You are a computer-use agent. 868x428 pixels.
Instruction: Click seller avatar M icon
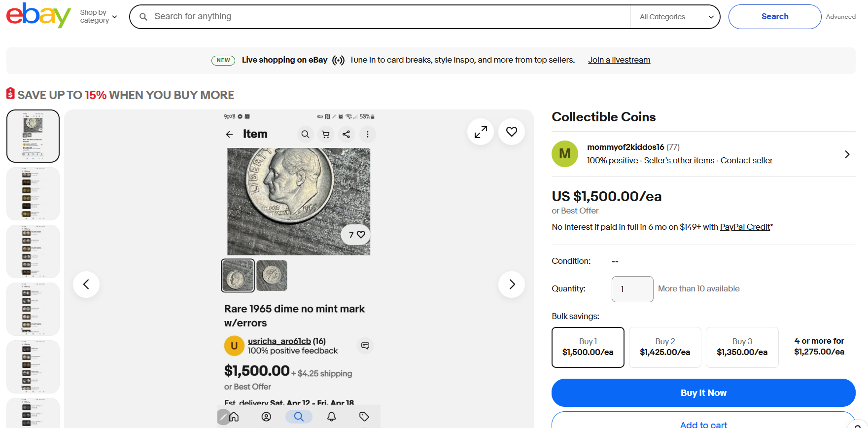click(x=565, y=154)
